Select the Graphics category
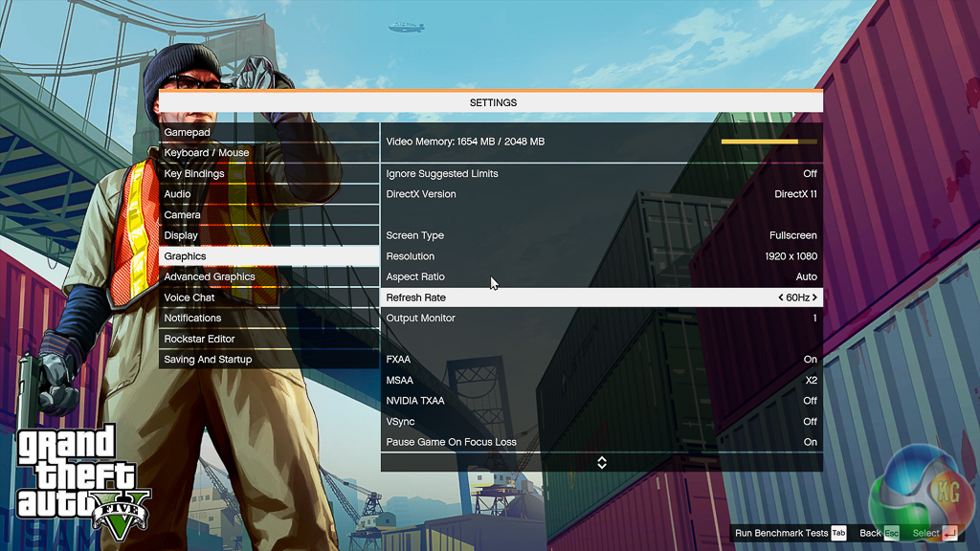 tap(269, 256)
